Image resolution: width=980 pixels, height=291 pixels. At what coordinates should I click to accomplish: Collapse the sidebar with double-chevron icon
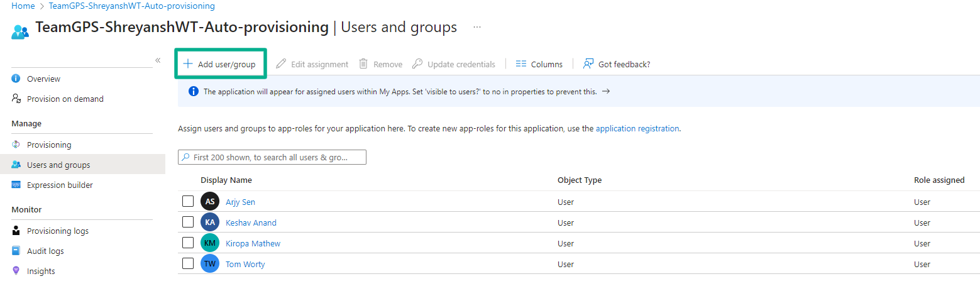click(x=158, y=60)
